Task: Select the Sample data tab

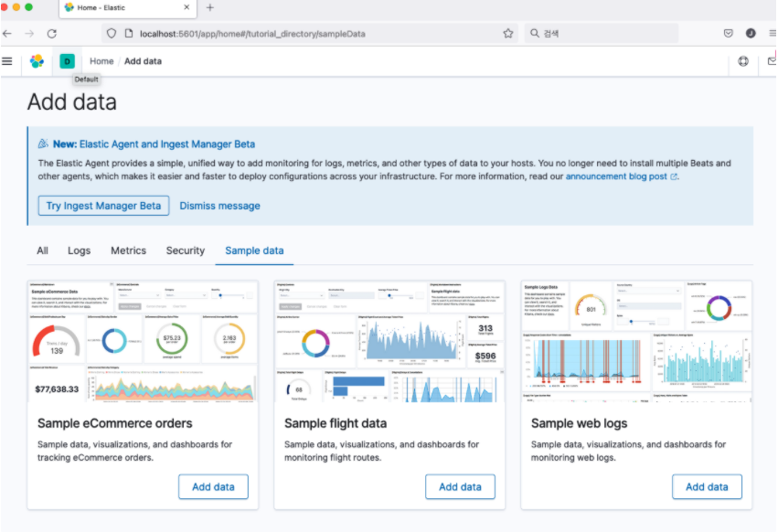Action: [x=254, y=250]
